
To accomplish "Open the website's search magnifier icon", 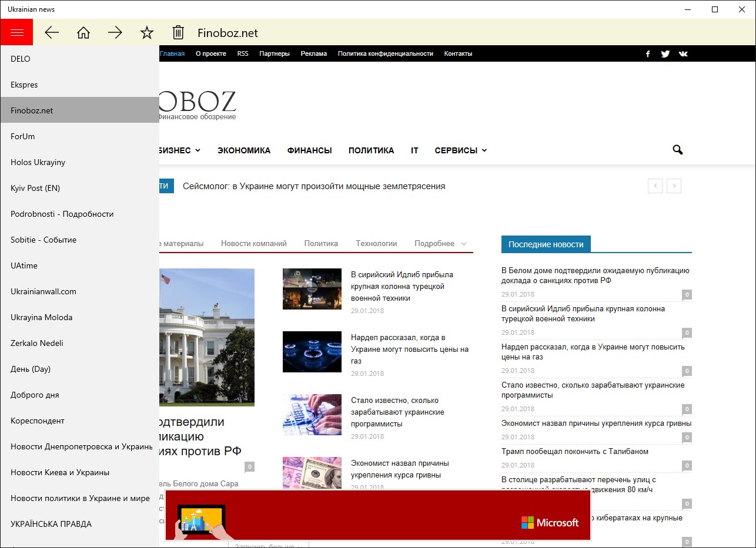I will 678,150.
